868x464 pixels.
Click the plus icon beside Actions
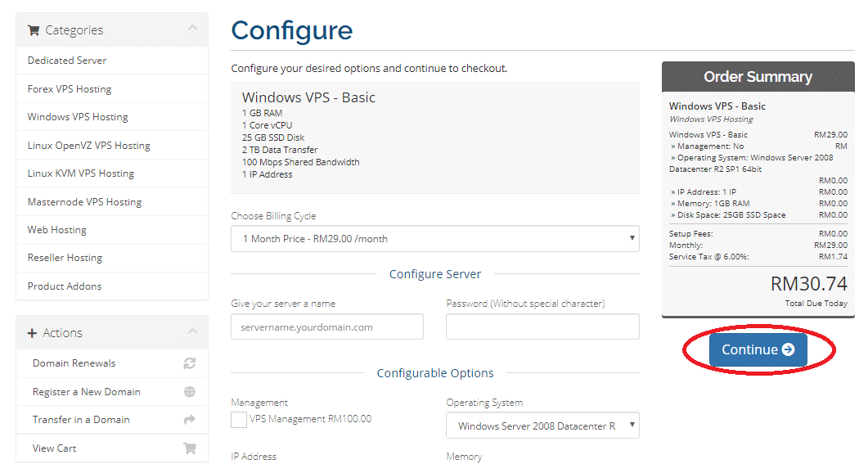point(32,333)
